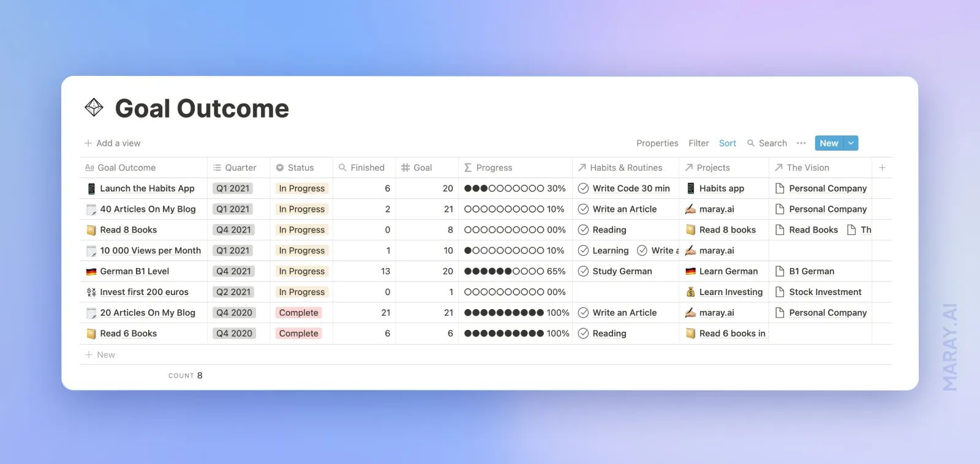Click the check circle beside Learning habit

[583, 251]
